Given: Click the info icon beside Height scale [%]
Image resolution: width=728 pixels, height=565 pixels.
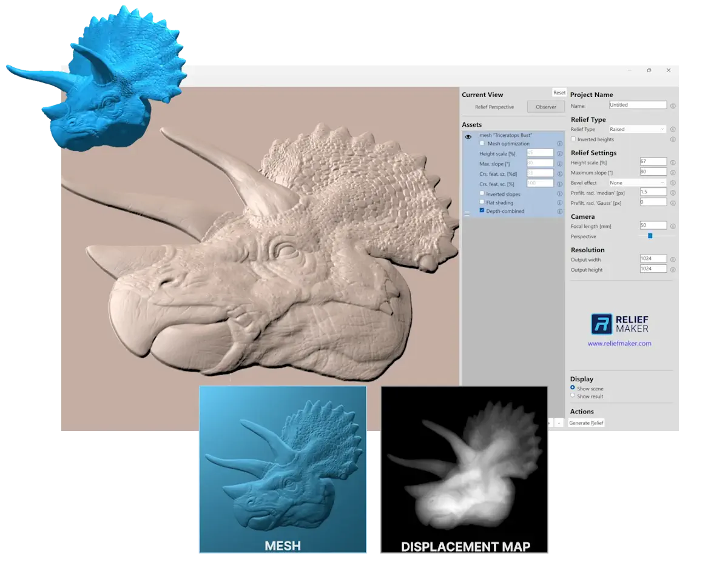Looking at the screenshot, I should (672, 161).
